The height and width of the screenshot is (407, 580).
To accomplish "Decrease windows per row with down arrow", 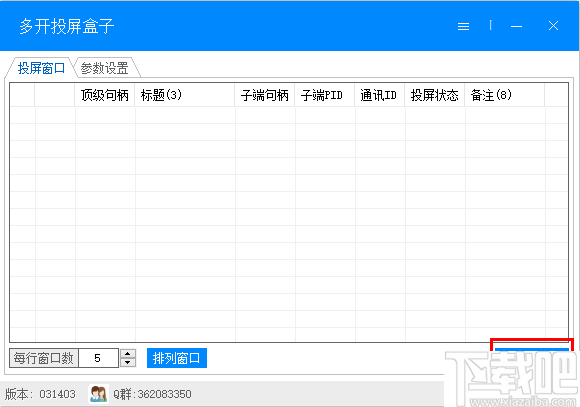I will point(128,363).
